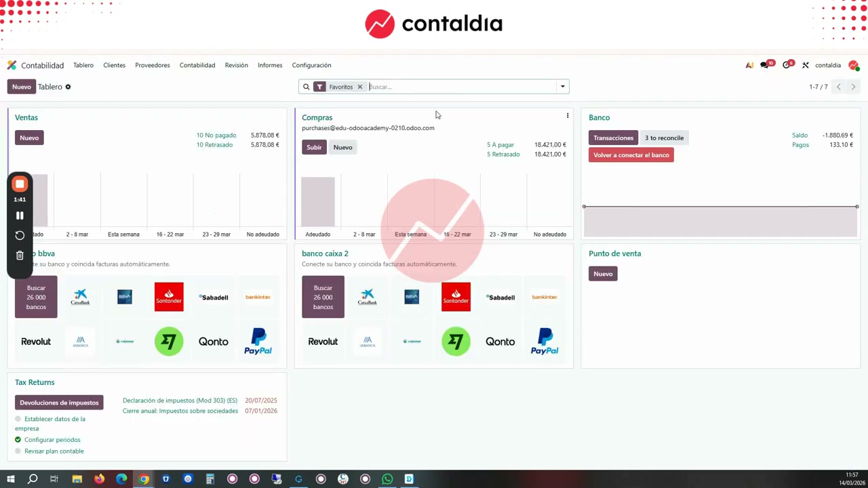
Task: Focus the Buscar search input field
Action: 461,87
